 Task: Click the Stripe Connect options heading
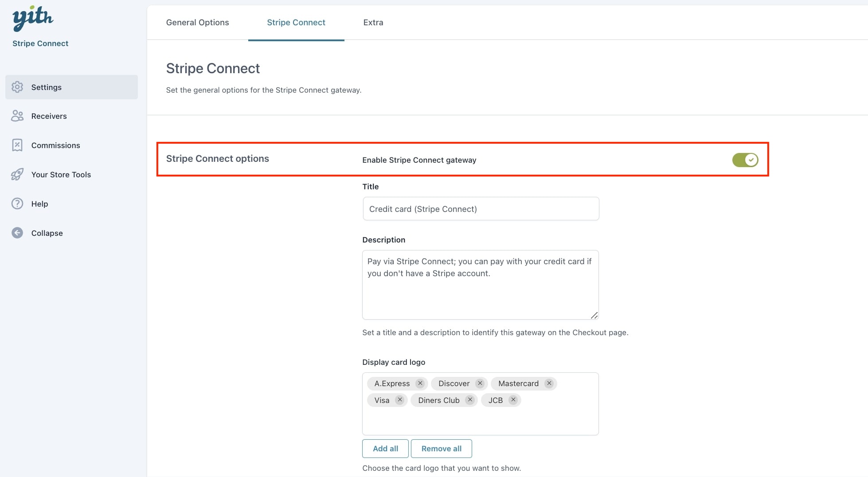coord(218,159)
